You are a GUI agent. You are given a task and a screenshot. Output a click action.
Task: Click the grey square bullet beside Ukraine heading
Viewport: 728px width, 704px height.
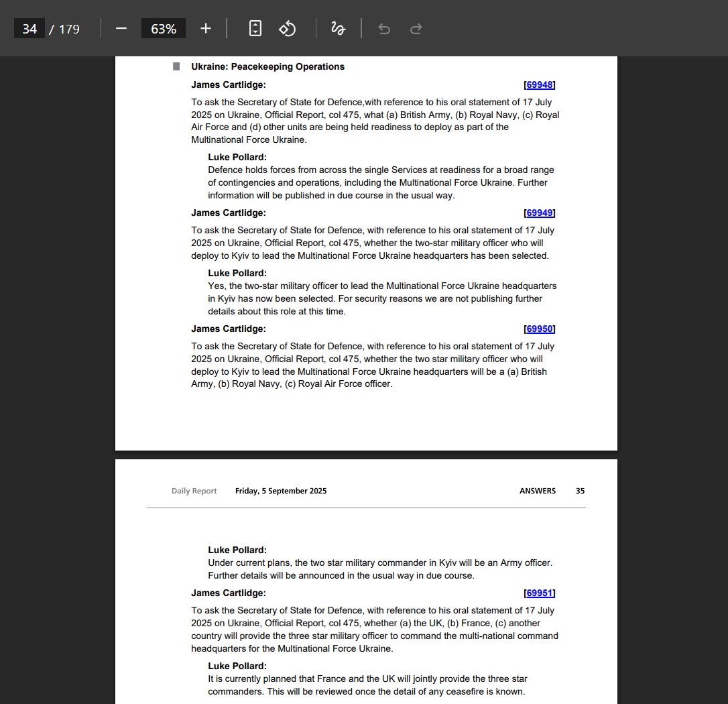tap(176, 66)
